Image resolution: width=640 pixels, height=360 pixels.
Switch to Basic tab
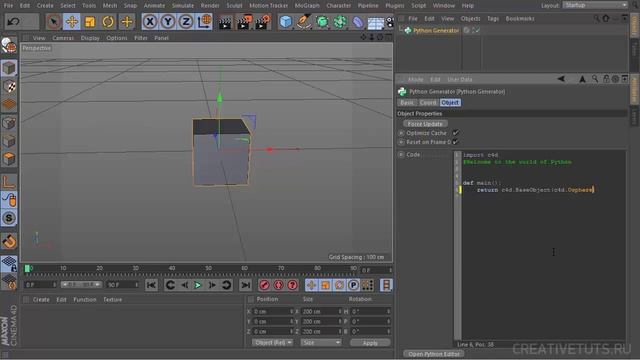[407, 103]
